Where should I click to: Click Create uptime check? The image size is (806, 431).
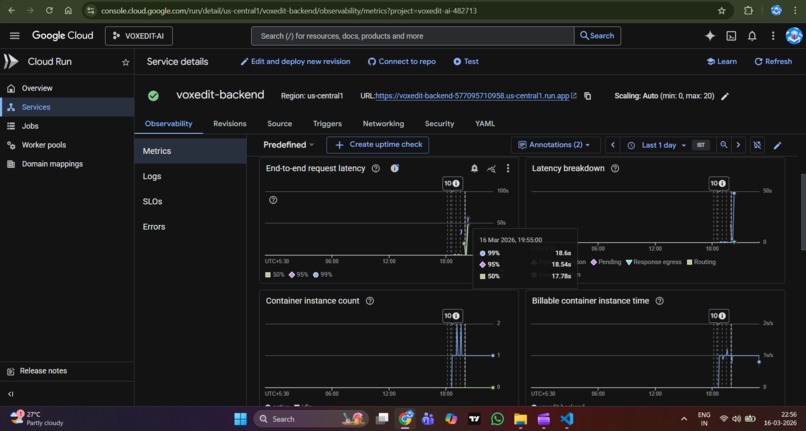point(378,145)
